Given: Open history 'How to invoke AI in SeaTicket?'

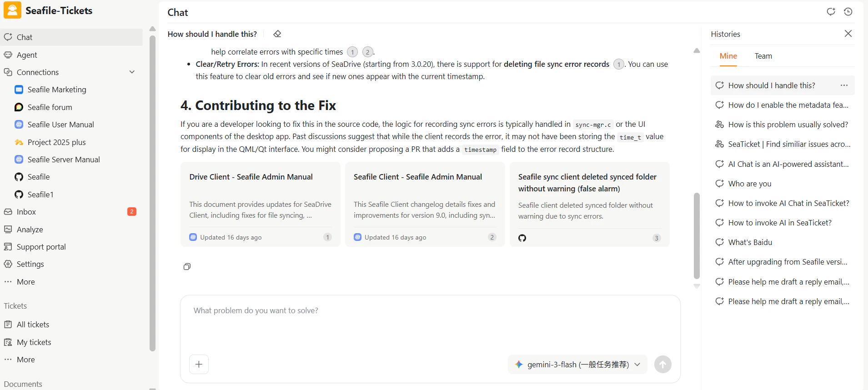Looking at the screenshot, I should coord(783,223).
